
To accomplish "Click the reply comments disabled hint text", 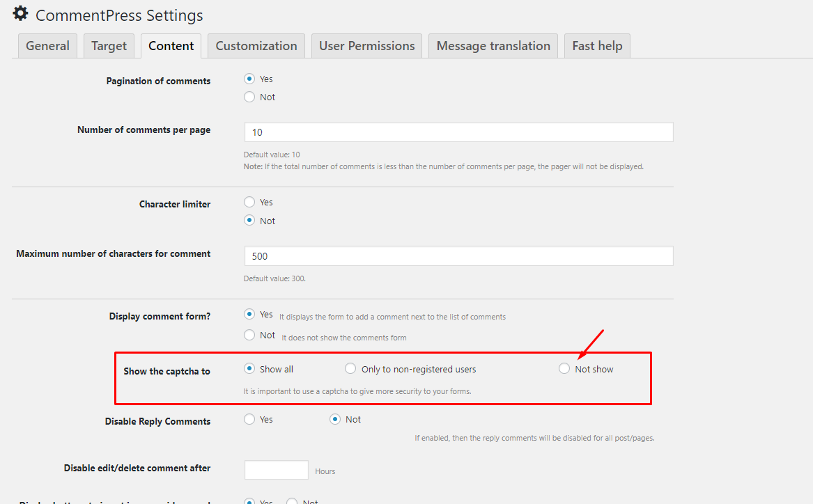I will click(x=534, y=439).
